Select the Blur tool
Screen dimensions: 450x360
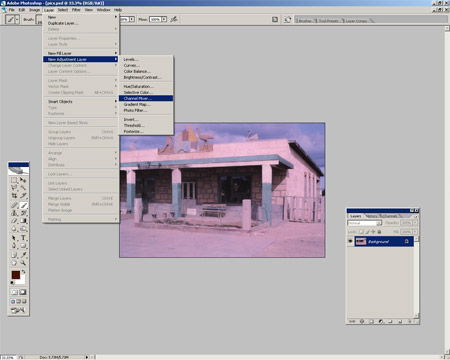[x=14, y=229]
